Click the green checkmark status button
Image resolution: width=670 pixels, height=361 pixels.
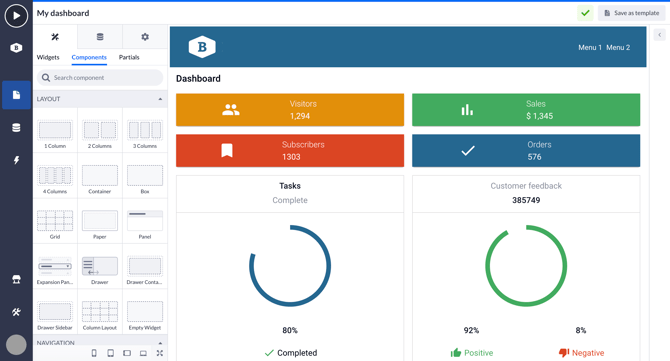tap(585, 13)
